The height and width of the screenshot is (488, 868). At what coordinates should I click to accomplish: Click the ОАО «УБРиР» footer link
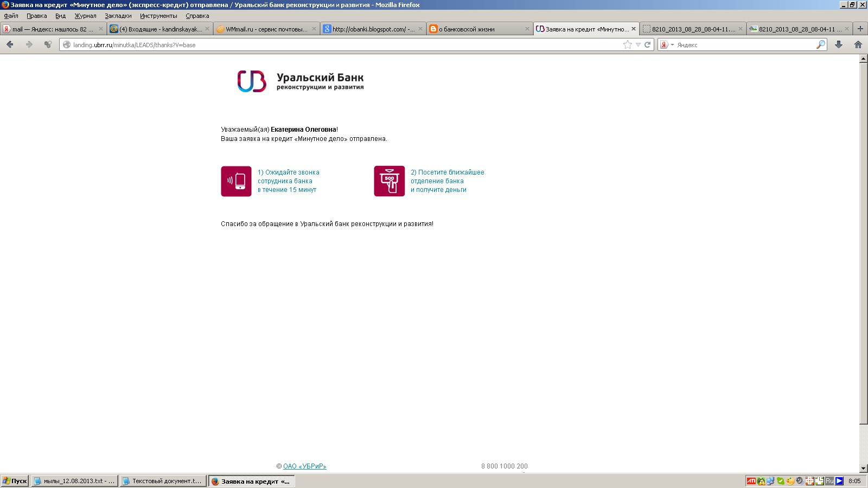304,466
